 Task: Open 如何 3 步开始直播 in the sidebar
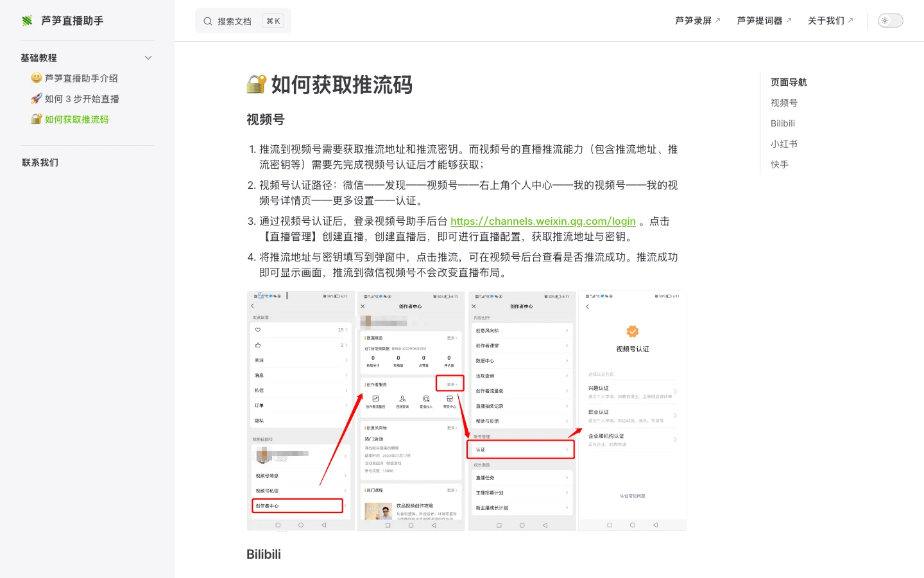75,99
